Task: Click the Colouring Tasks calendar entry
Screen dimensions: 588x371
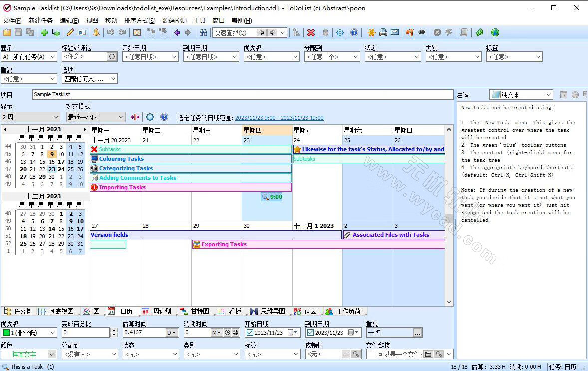Action: tap(121, 159)
